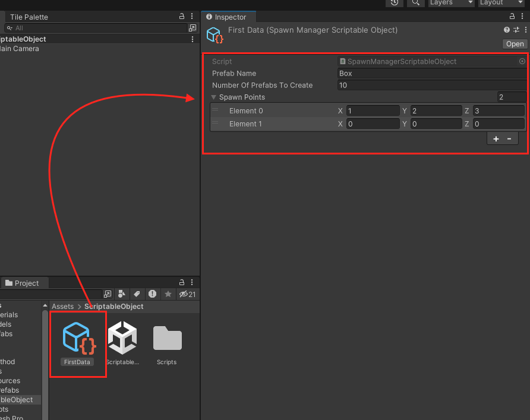The height and width of the screenshot is (420, 530).
Task: Click the Element 0 drag handle
Action: point(215,110)
